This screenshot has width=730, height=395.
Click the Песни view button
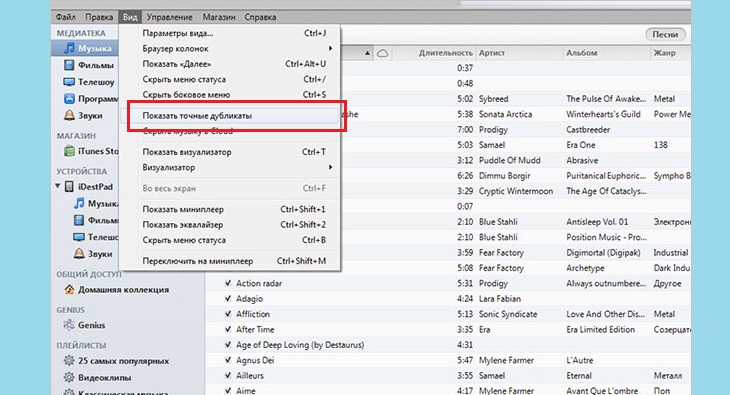(665, 34)
